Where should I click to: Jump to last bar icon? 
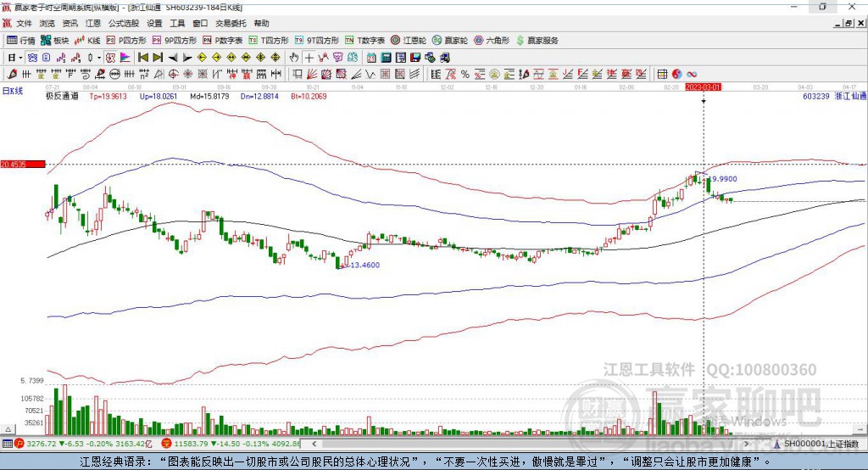(x=158, y=58)
